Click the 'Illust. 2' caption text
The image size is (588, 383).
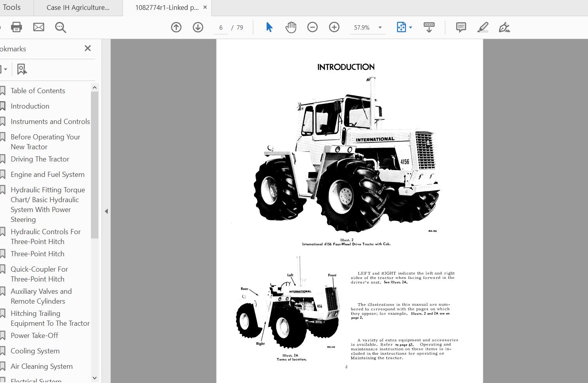coord(347,240)
